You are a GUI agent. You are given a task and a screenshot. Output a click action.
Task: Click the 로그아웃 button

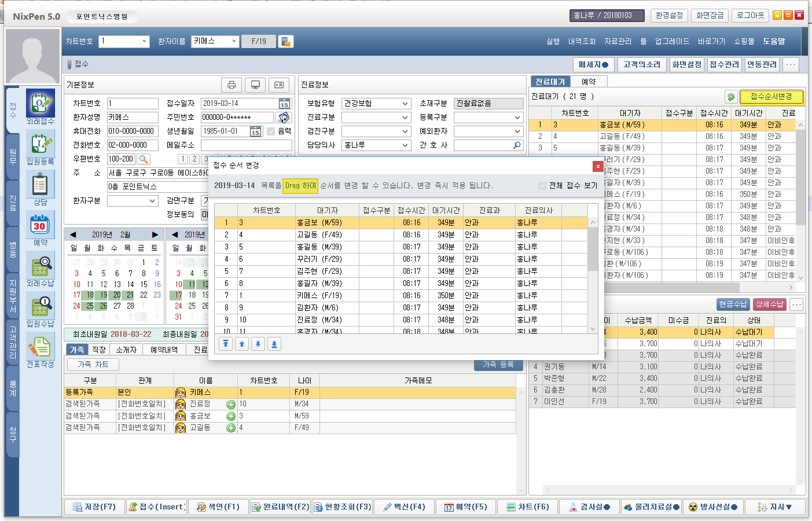[x=750, y=16]
